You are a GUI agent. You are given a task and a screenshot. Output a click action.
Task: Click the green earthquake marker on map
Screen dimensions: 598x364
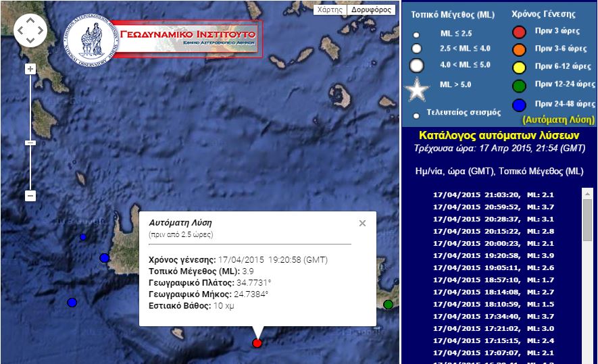click(x=388, y=305)
